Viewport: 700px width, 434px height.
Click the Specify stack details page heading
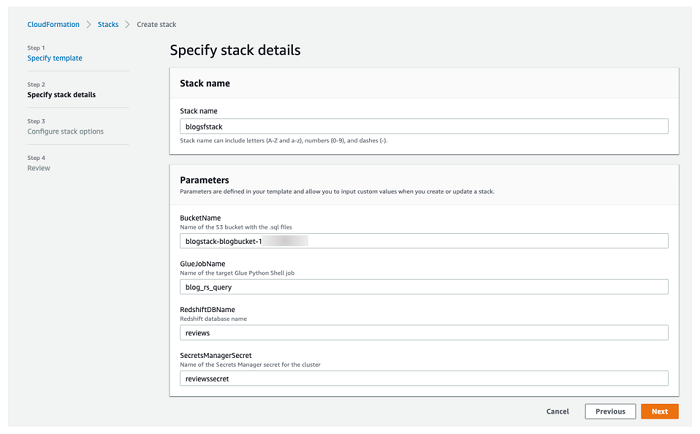pyautogui.click(x=235, y=50)
